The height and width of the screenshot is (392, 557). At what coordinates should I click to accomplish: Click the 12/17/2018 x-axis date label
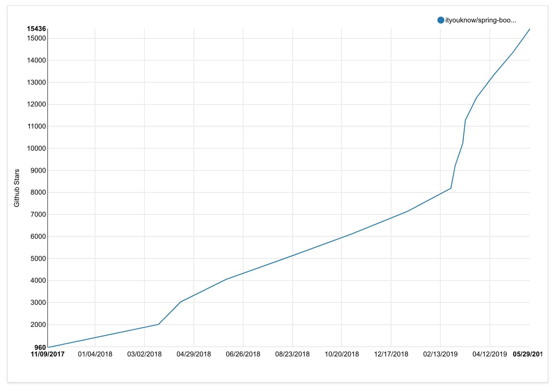pos(391,354)
